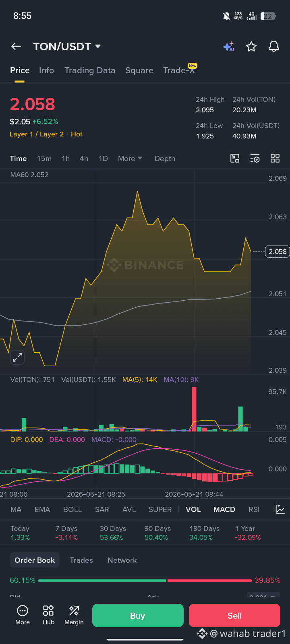290x644 pixels.
Task: Switch to Square tab
Action: tap(139, 70)
